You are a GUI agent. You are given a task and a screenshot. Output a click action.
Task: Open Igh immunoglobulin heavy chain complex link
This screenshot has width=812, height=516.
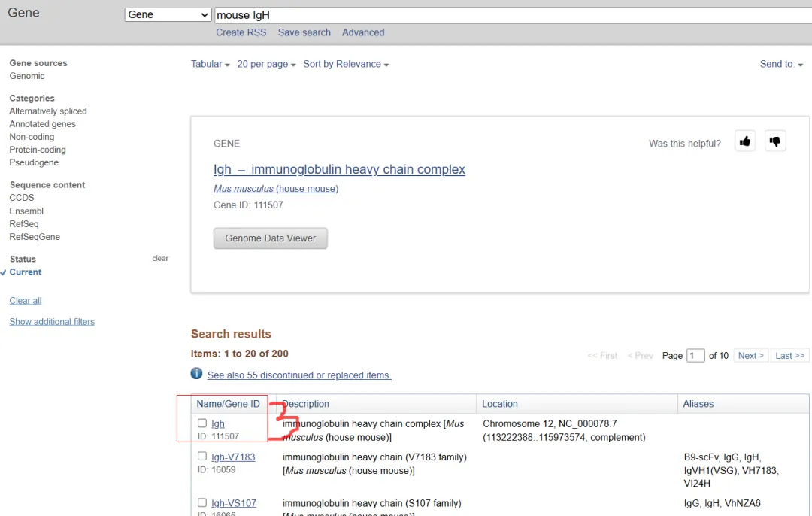[339, 169]
